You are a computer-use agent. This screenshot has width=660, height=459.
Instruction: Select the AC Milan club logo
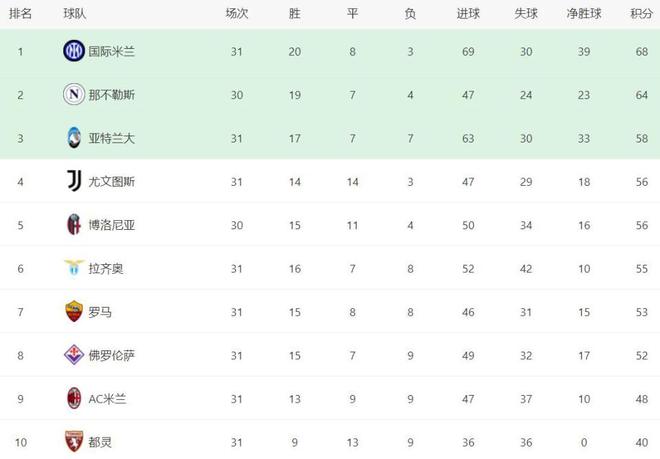coord(74,398)
